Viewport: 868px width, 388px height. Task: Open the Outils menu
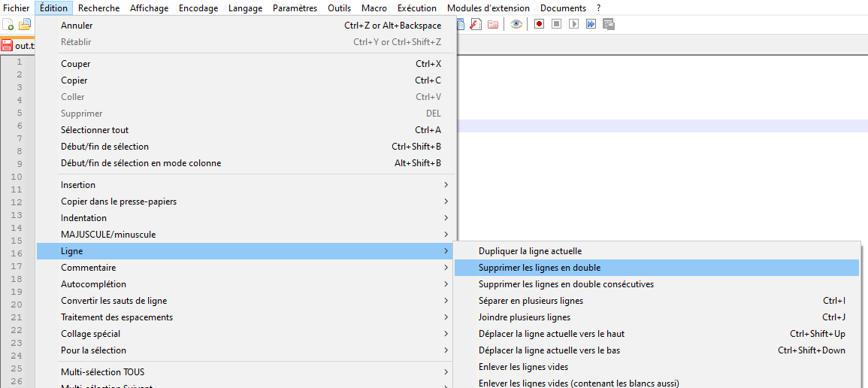(x=340, y=8)
